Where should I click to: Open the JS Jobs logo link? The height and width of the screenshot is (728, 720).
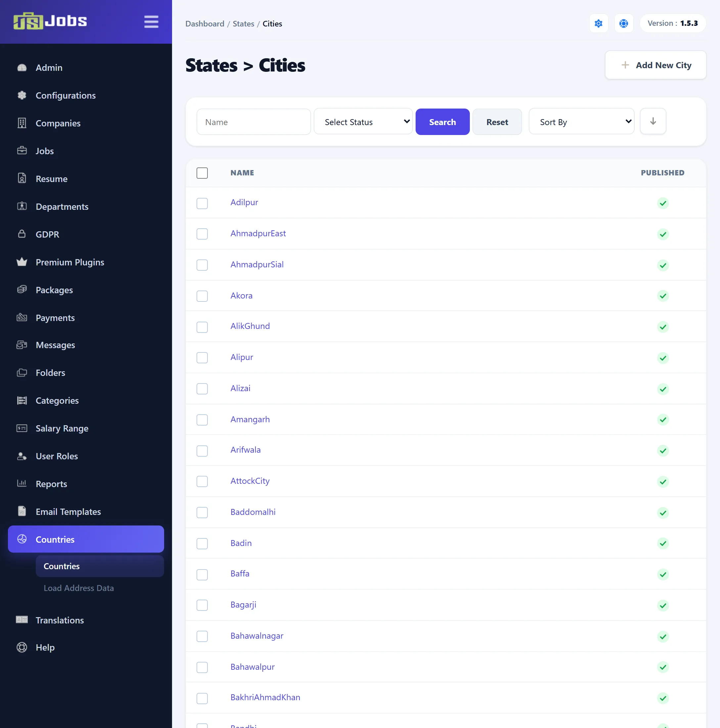(50, 21)
